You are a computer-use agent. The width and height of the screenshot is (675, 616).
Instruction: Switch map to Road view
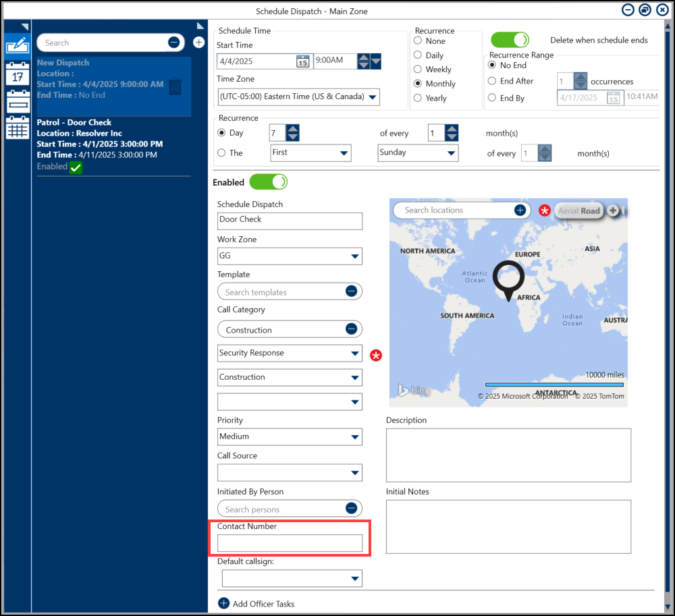(x=590, y=211)
